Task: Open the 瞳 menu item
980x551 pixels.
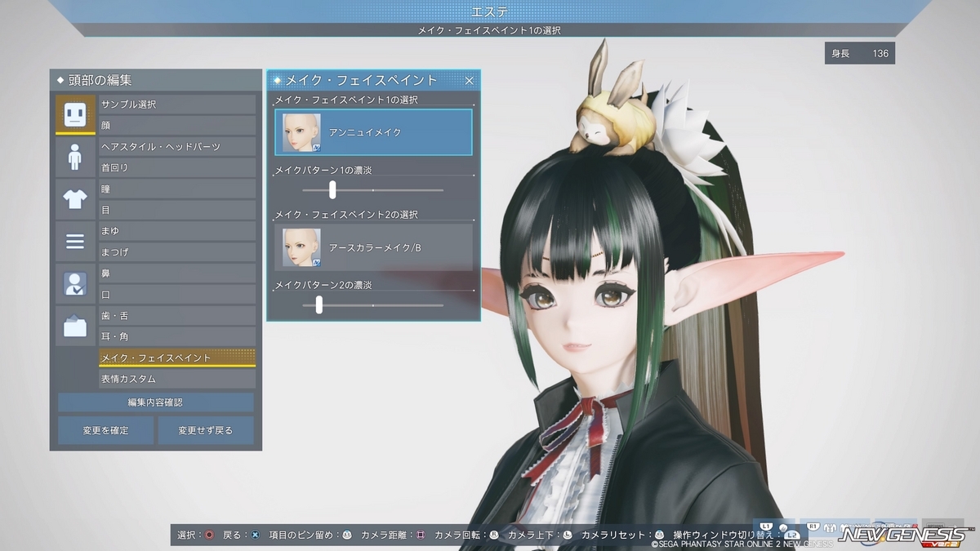Action: pyautogui.click(x=177, y=189)
